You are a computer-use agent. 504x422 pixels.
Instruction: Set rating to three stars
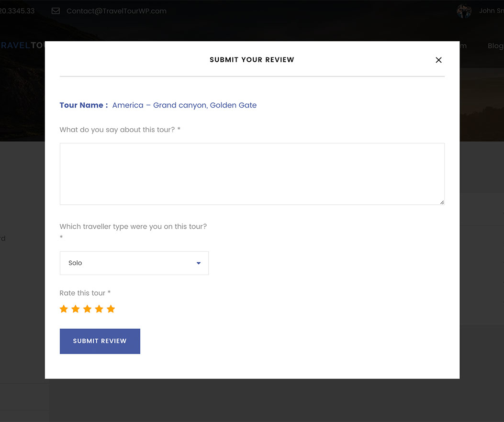[x=87, y=309]
